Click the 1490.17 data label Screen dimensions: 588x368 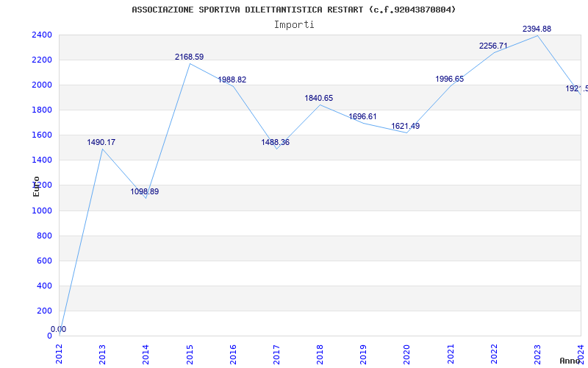pyautogui.click(x=101, y=142)
